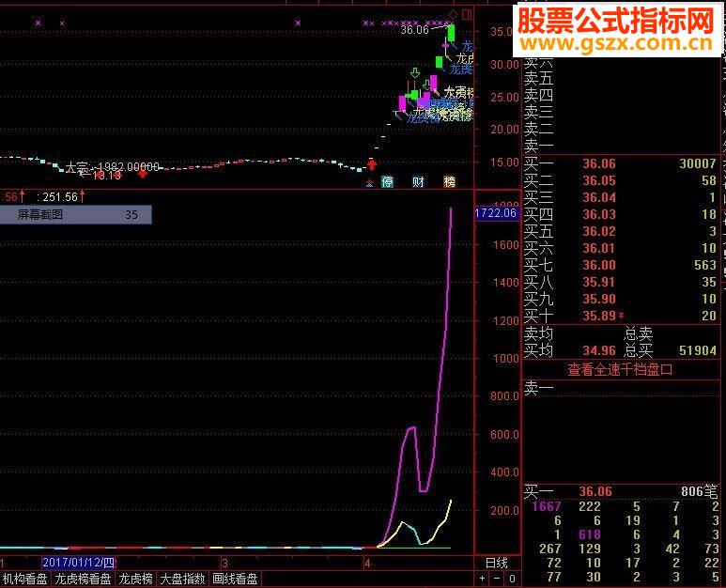Click the 买均 value 34.96

tap(599, 350)
